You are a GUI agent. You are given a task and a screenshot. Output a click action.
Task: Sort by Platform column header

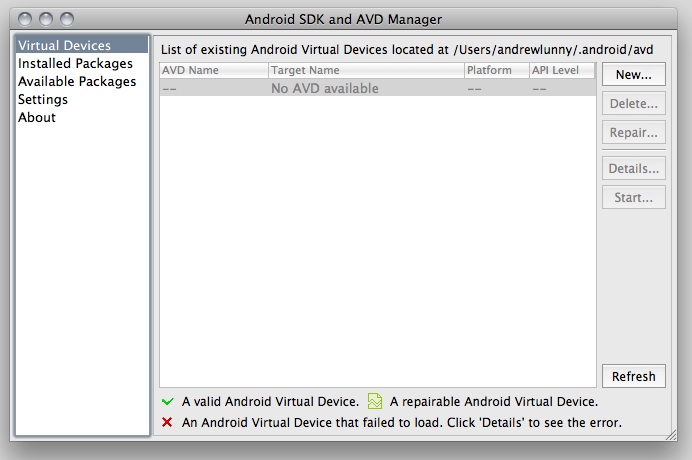click(497, 70)
